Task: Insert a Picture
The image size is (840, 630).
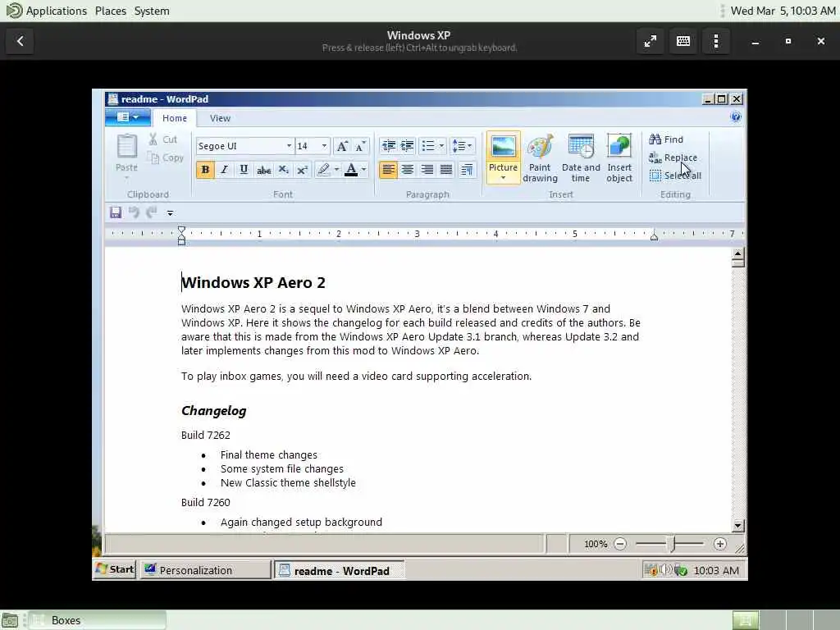Action: [503, 152]
